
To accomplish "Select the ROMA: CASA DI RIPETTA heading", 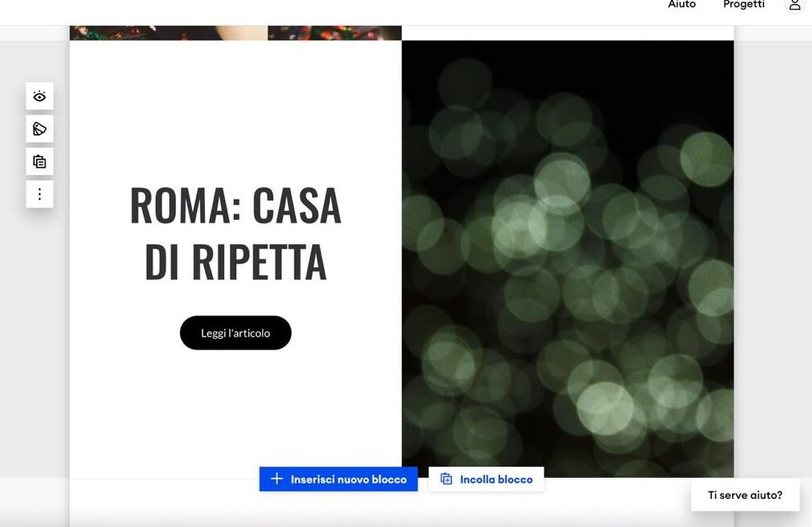I will [235, 234].
